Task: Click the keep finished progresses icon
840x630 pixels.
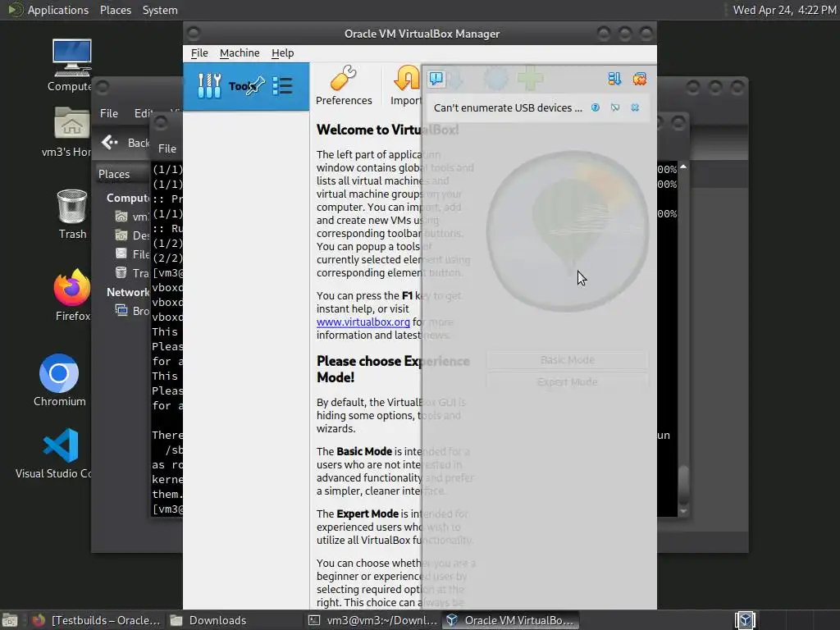Action: 614,79
